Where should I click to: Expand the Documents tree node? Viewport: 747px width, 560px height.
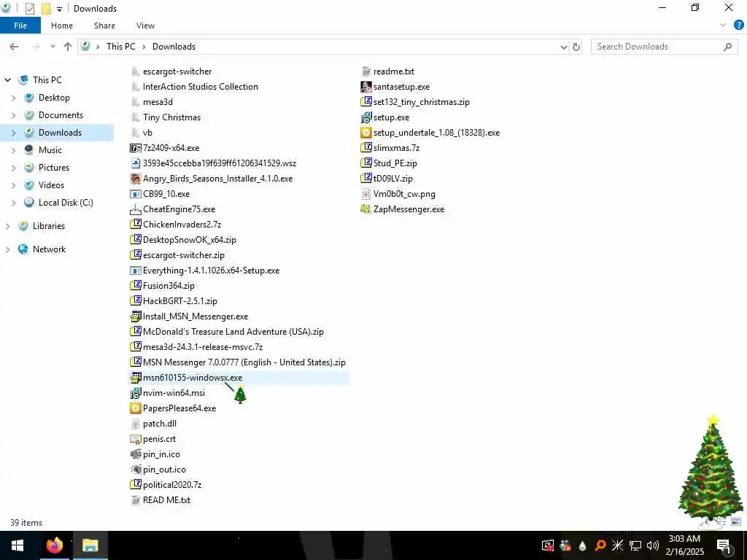13,115
